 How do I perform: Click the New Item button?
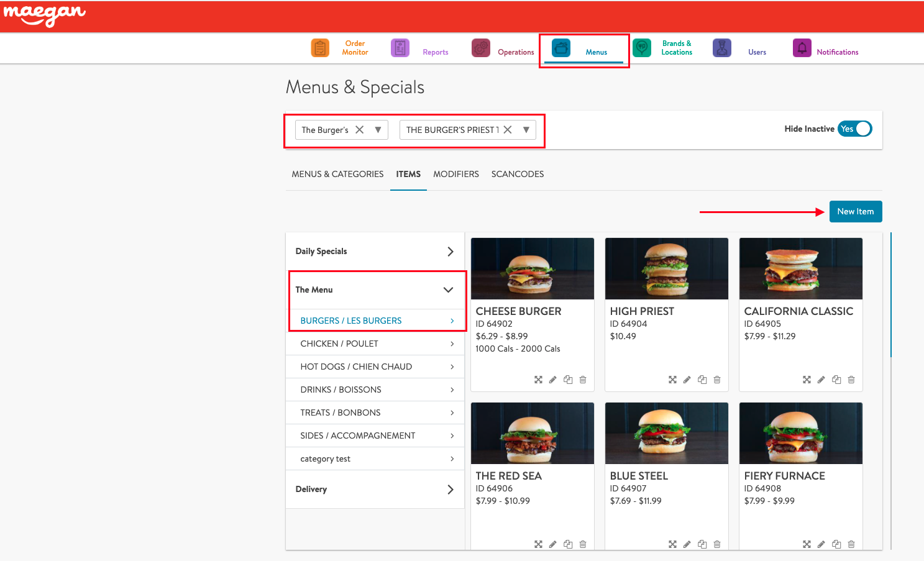pos(855,211)
